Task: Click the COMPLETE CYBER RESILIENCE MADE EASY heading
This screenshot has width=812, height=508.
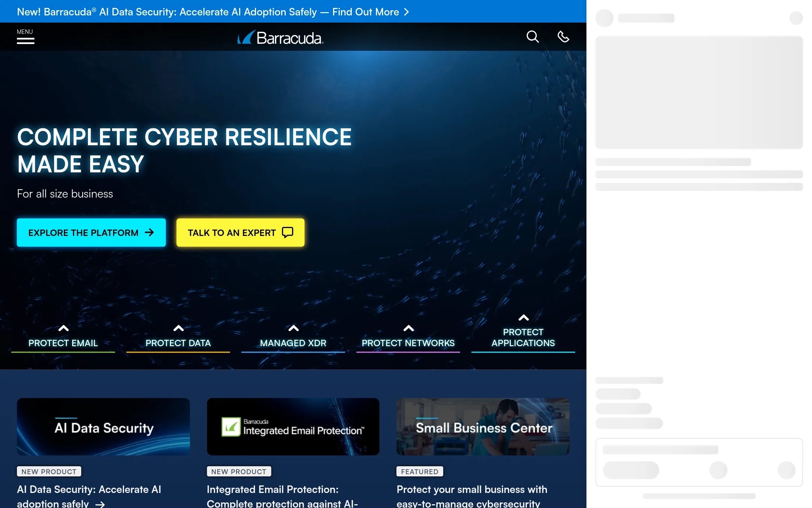Action: [x=184, y=151]
